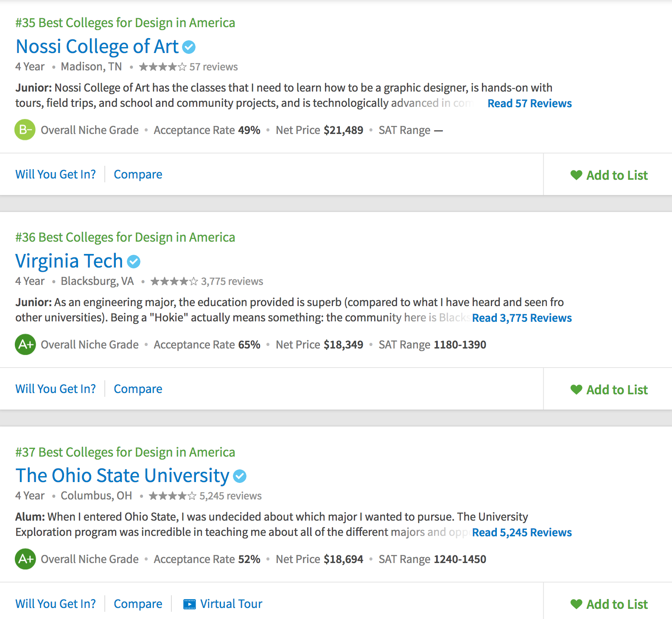Read 57 Reviews for Nossi College
Viewport: 672px width, 619px height.
click(x=529, y=103)
